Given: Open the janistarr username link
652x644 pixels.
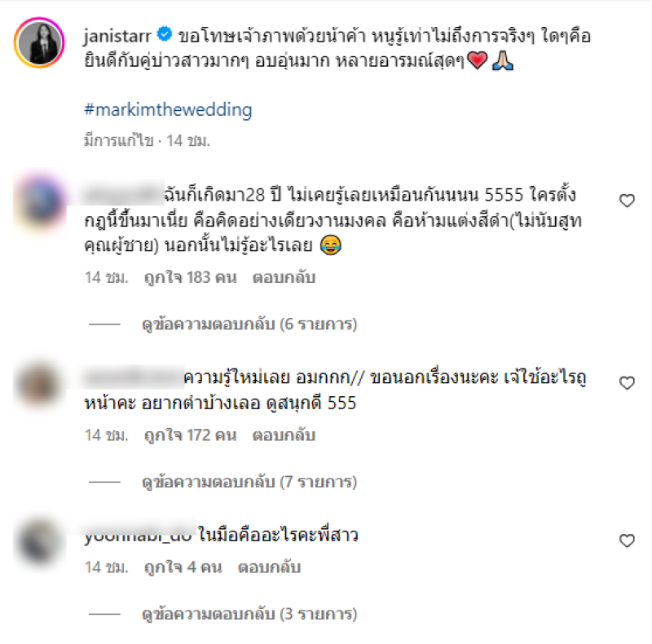Looking at the screenshot, I should 117,36.
